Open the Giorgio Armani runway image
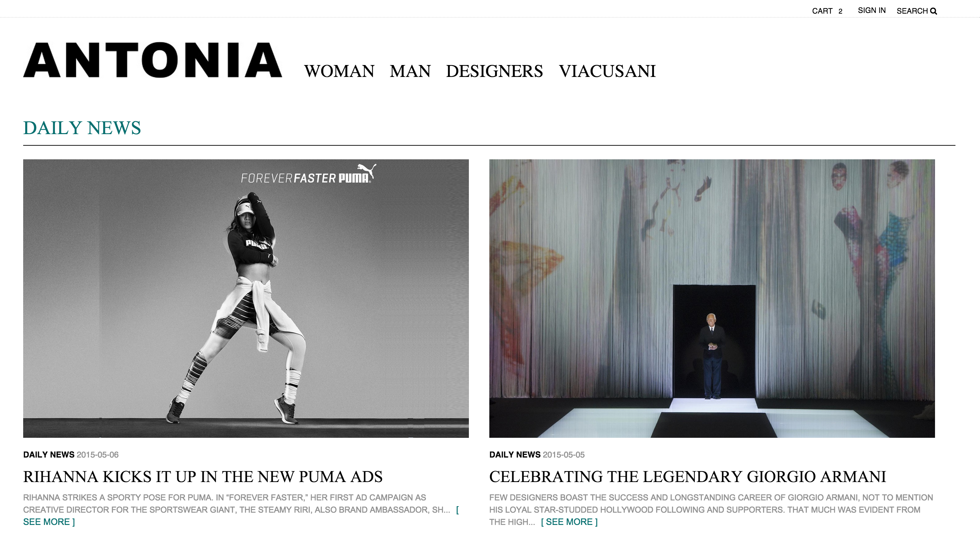Viewport: 980px width, 544px height. pyautogui.click(x=712, y=299)
